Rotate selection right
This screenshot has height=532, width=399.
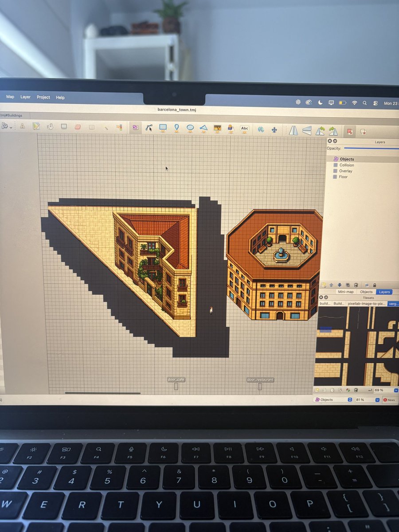coord(333,131)
